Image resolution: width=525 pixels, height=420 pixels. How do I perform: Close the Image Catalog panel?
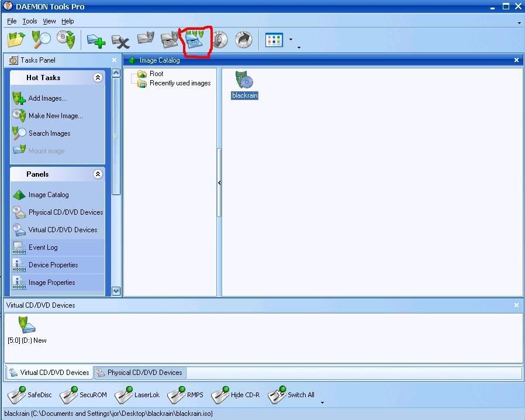[516, 60]
